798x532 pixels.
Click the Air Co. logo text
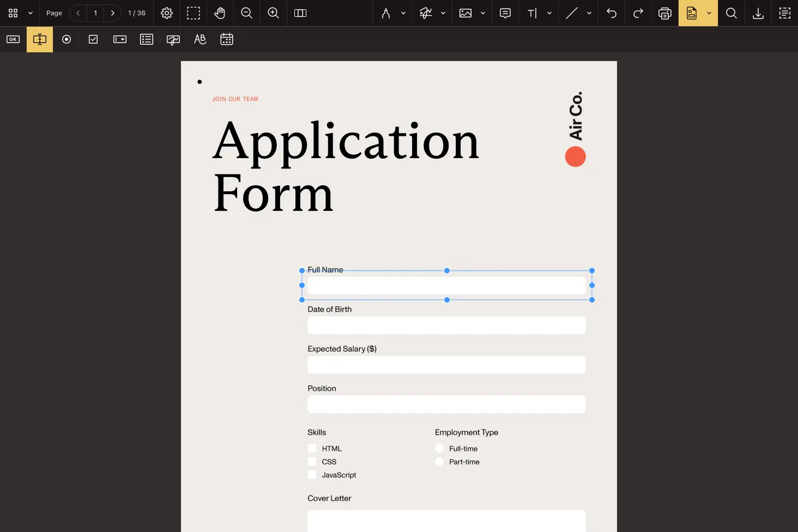[576, 116]
